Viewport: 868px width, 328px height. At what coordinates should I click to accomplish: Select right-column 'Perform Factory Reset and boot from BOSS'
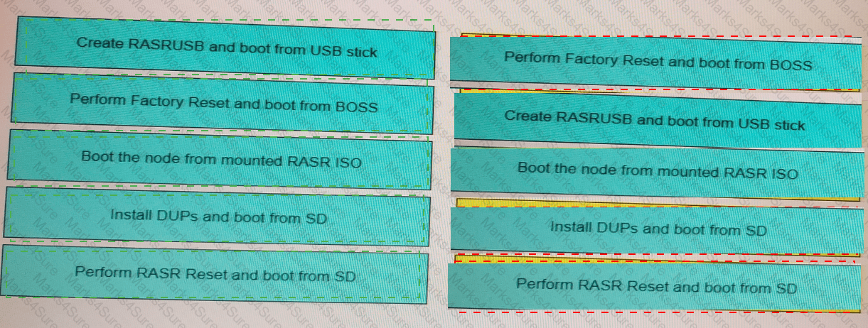coord(658,62)
